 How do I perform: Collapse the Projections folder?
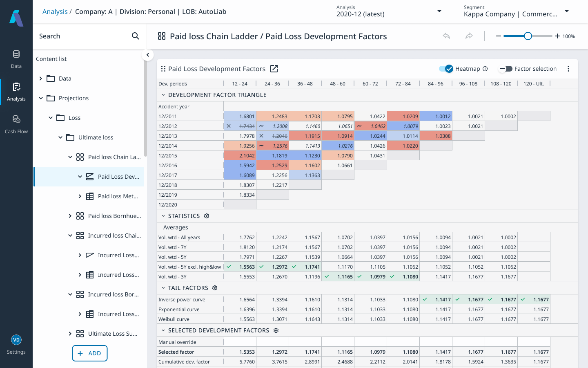pos(41,98)
